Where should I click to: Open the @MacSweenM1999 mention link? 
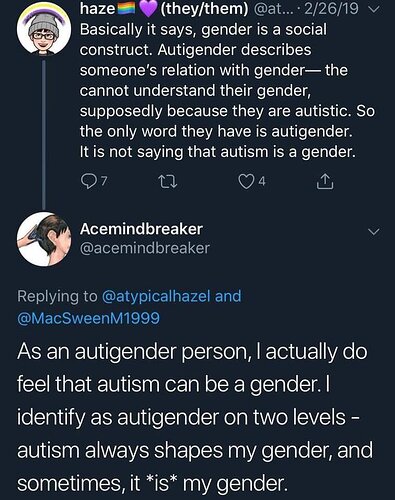click(x=88, y=318)
